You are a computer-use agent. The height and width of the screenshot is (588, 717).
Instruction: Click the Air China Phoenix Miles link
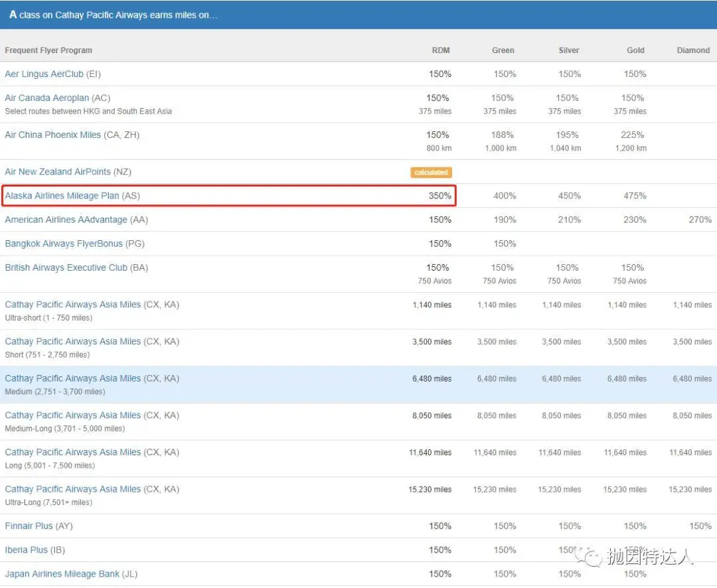pyautogui.click(x=53, y=135)
